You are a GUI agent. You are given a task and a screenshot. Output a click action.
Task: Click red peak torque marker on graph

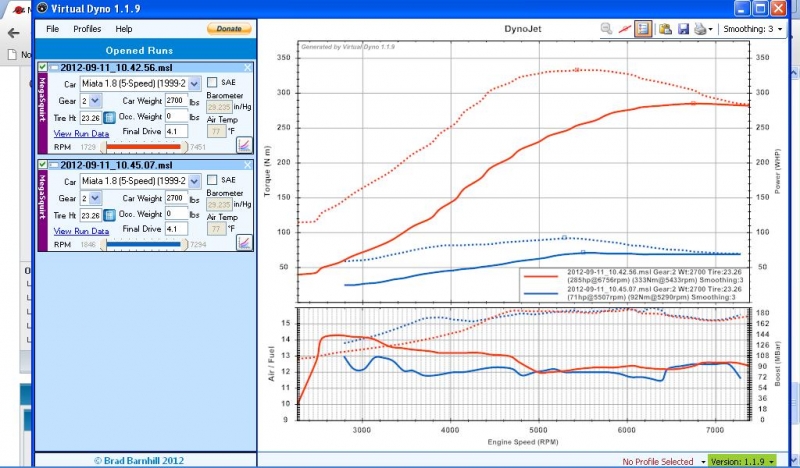(577, 70)
